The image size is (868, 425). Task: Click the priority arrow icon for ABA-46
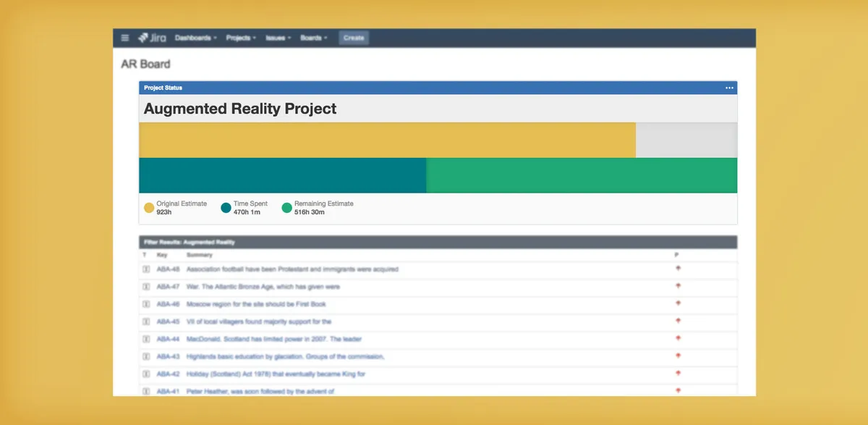tap(678, 303)
